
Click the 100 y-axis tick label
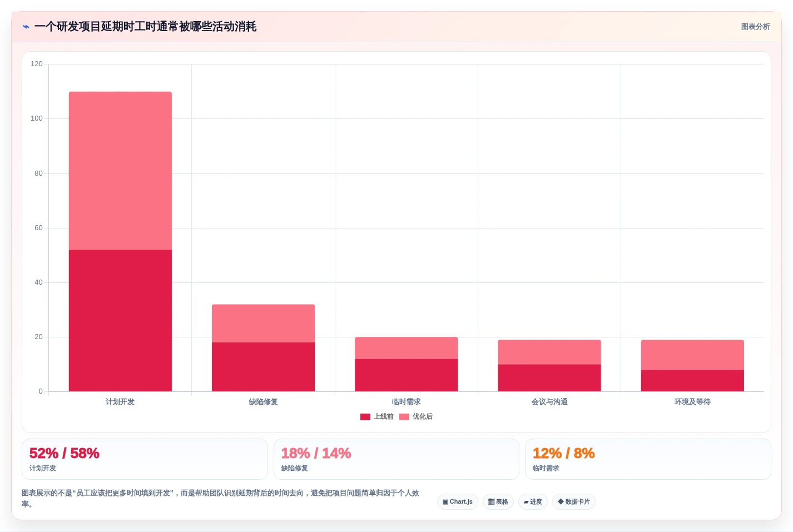pos(37,118)
